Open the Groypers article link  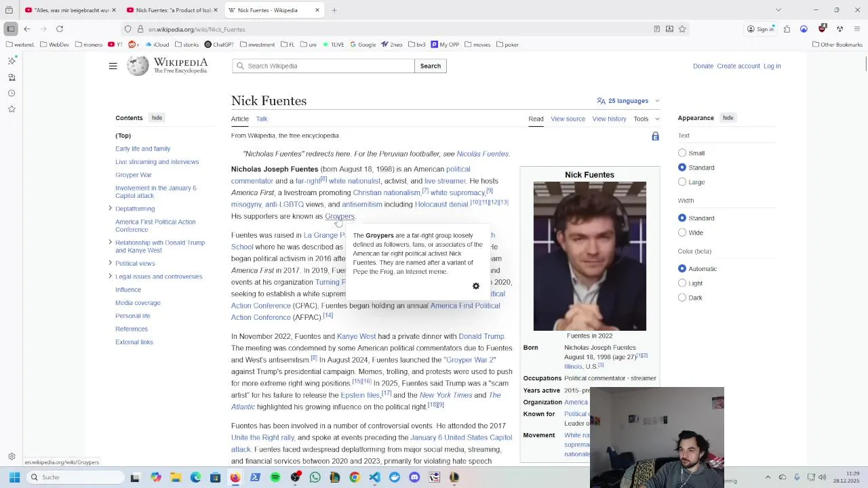339,216
